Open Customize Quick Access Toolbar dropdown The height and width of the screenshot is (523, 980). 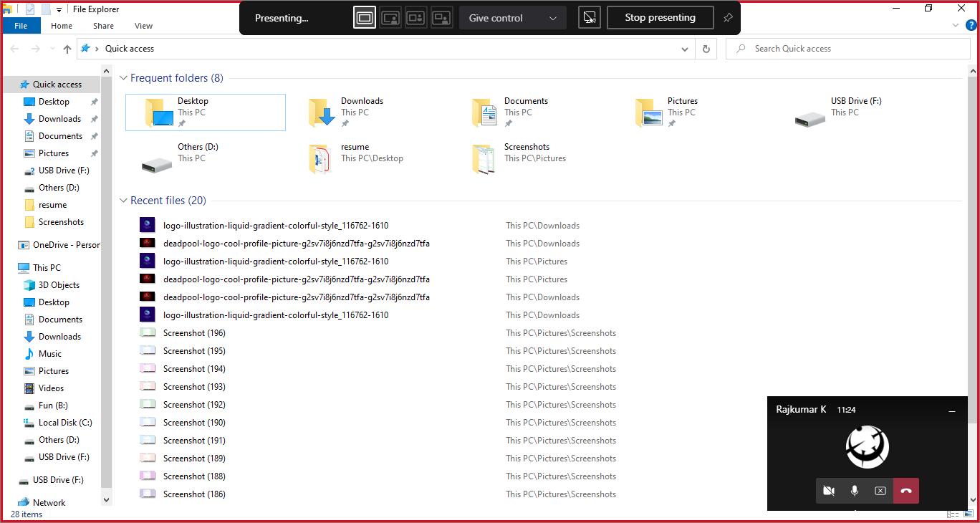pos(59,9)
